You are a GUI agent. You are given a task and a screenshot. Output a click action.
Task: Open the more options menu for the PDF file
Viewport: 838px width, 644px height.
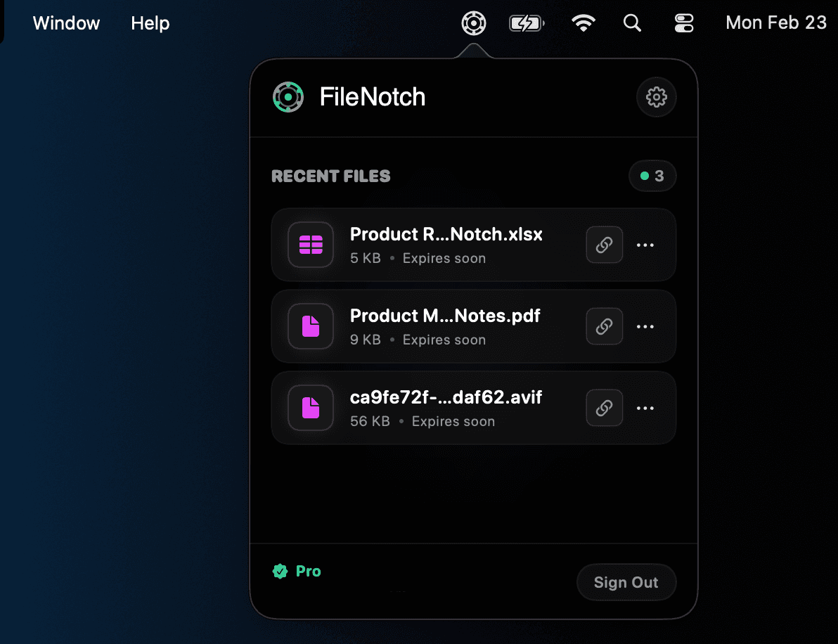(645, 326)
